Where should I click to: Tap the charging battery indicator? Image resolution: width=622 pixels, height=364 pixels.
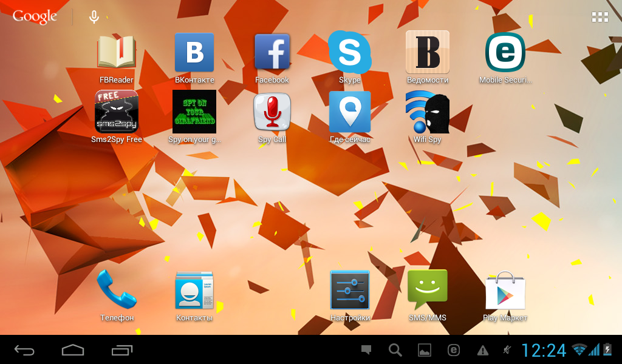click(607, 349)
